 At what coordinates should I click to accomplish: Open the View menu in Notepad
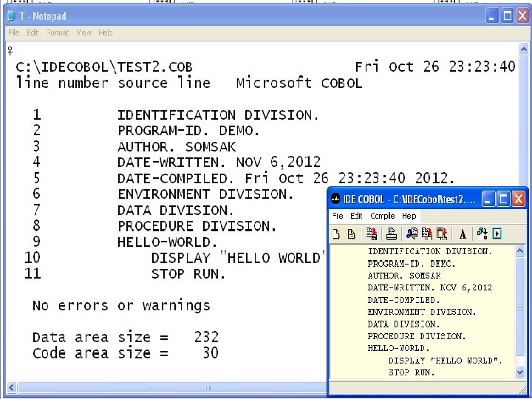point(83,33)
